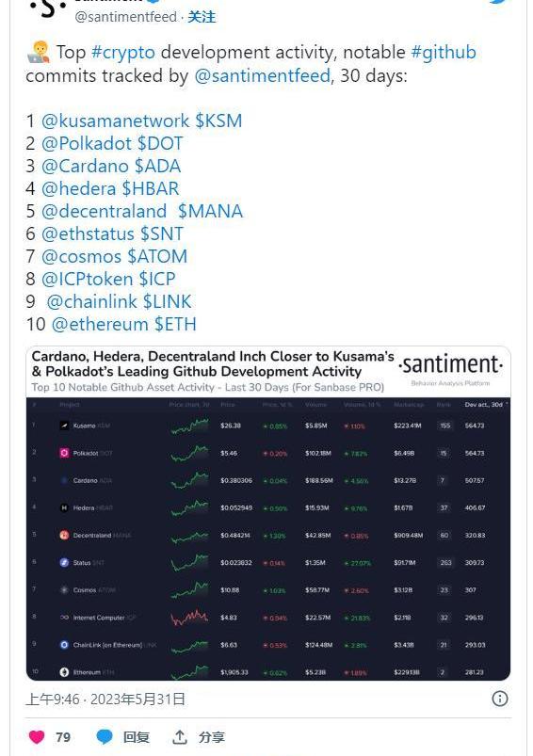
Task: Click the Decentraland logo in the table
Action: tap(64, 535)
